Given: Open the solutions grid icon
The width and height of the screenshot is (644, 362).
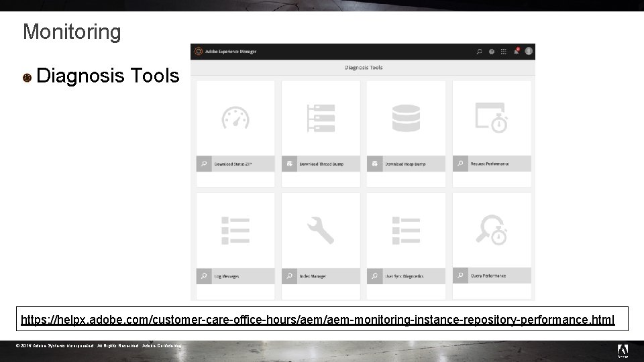Looking at the screenshot, I should (504, 52).
